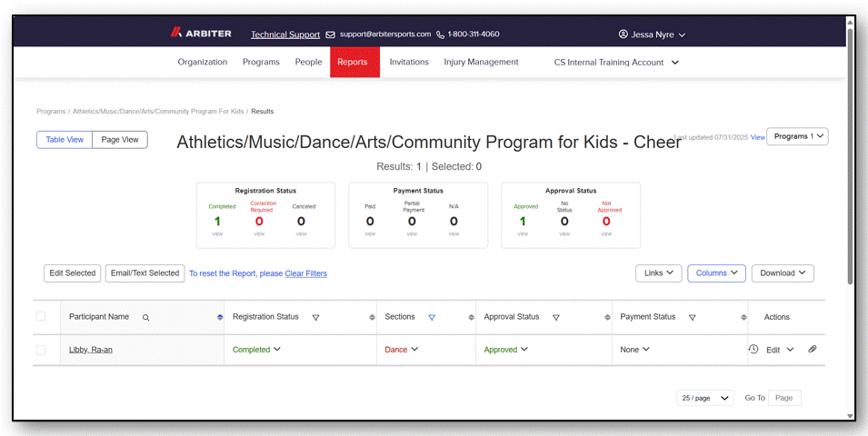Open the Edit actions dropdown
The height and width of the screenshot is (436, 868).
click(780, 350)
